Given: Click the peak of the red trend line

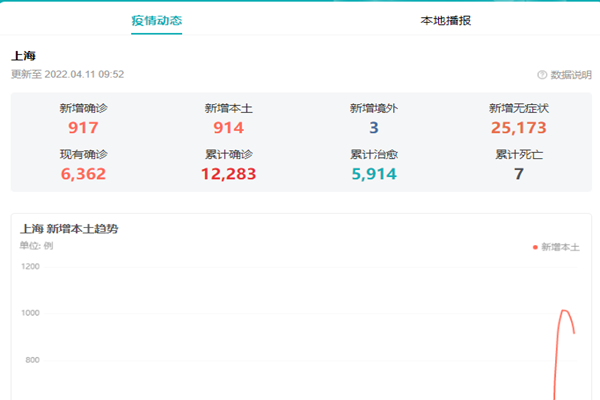Looking at the screenshot, I should [564, 311].
